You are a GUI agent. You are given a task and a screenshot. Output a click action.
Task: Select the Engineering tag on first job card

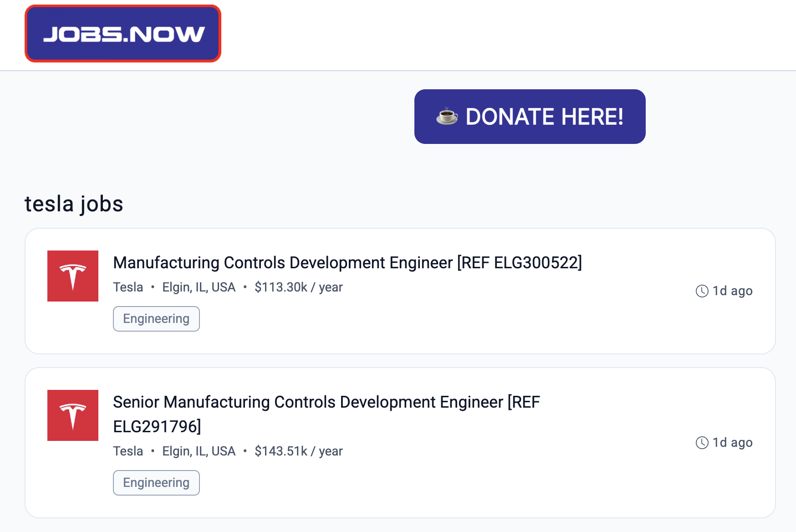click(156, 319)
